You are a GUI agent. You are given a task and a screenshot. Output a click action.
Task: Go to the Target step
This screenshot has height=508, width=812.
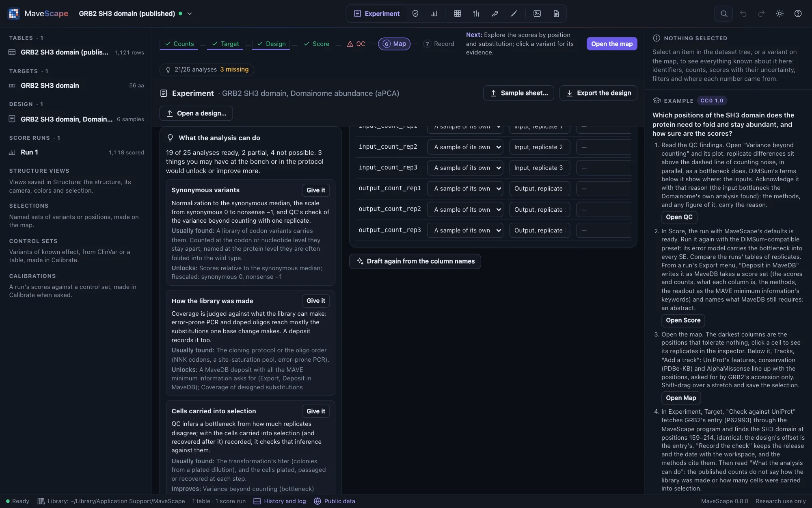pos(225,44)
